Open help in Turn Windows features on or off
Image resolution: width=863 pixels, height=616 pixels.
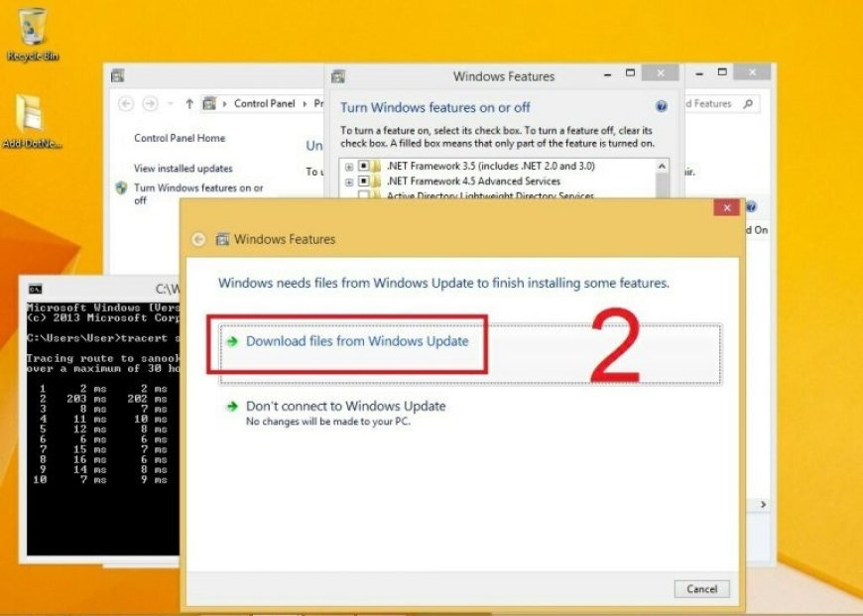(662, 107)
